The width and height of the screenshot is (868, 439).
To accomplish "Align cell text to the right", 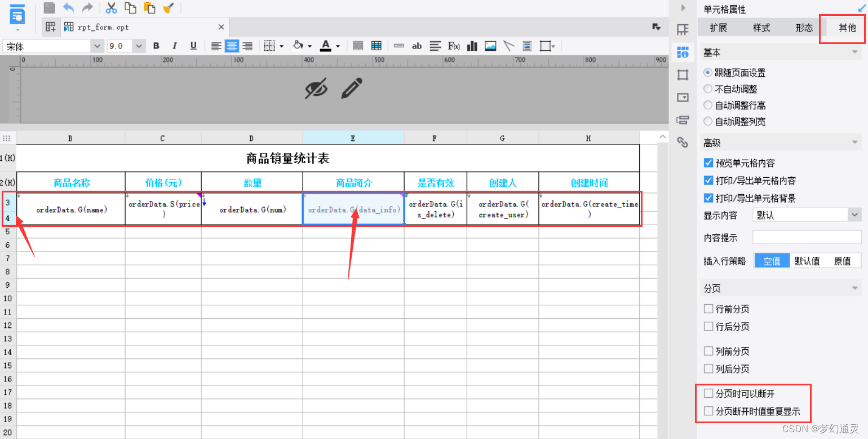I will click(x=247, y=46).
